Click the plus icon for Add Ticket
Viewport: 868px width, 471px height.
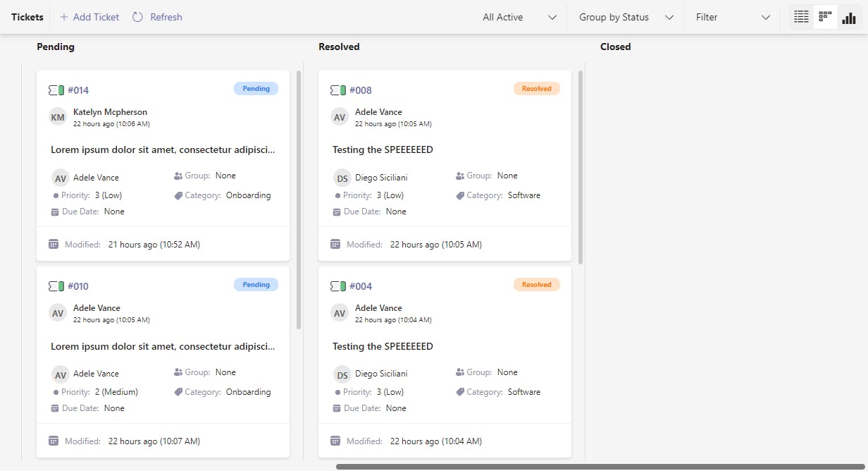coord(64,17)
